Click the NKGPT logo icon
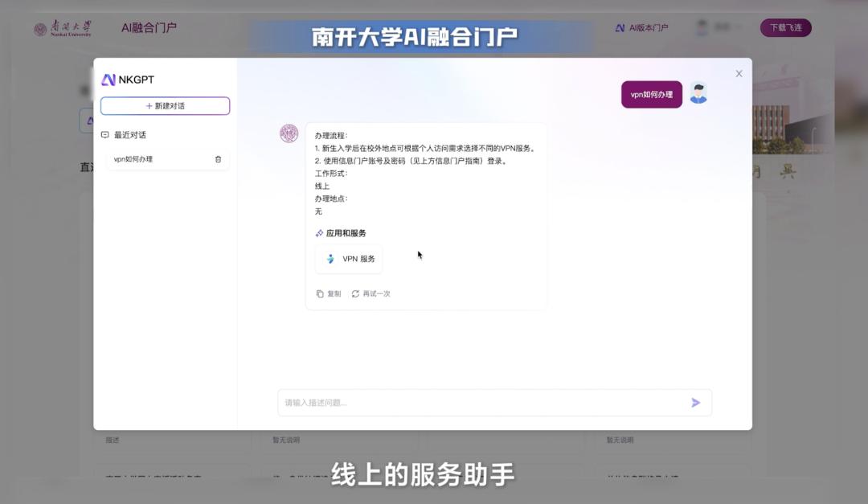The height and width of the screenshot is (504, 868). pyautogui.click(x=110, y=79)
